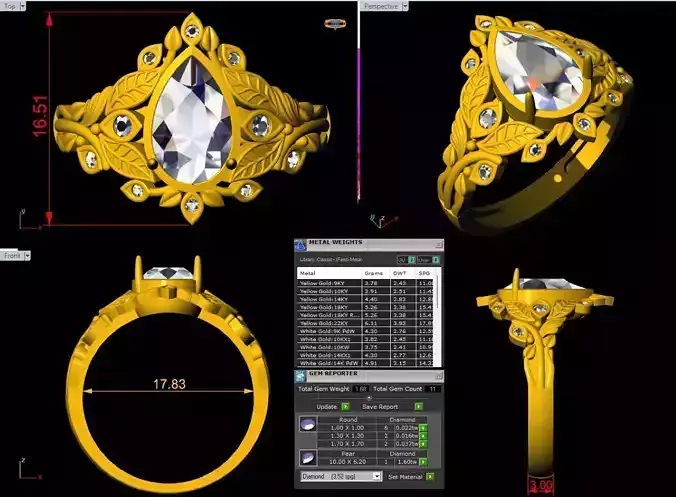This screenshot has height=497, width=676.
Task: Select the Yellow Gold:18KY R... row
Action: [367, 315]
